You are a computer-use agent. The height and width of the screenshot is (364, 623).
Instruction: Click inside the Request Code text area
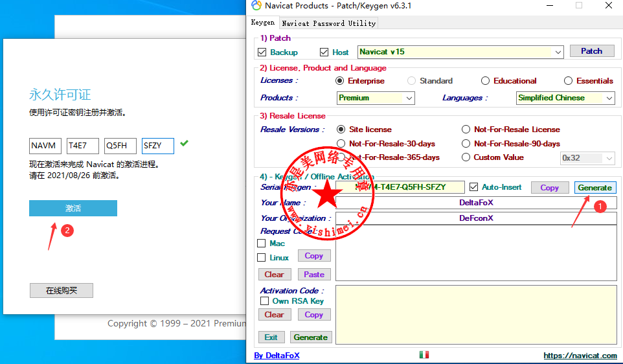point(476,253)
